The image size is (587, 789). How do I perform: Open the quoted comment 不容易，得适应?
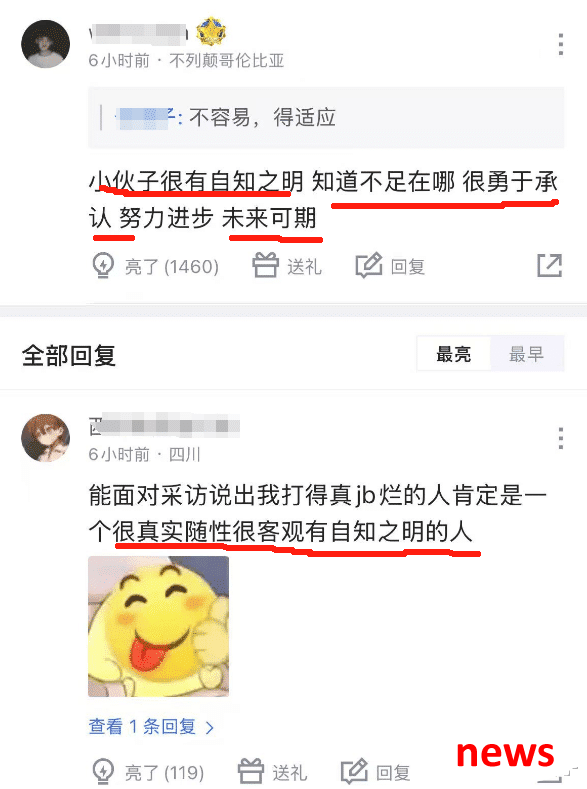[x=326, y=118]
